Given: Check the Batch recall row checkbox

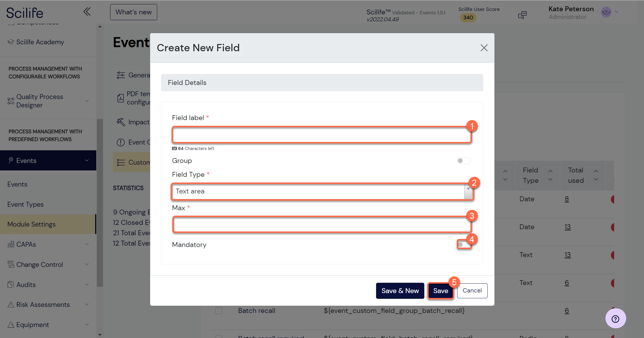Looking at the screenshot, I should click(x=219, y=311).
